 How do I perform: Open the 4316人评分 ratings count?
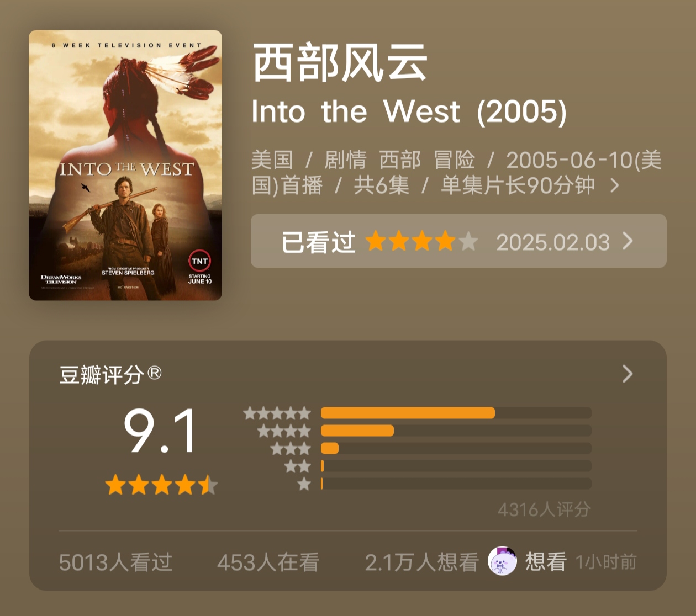(544, 509)
